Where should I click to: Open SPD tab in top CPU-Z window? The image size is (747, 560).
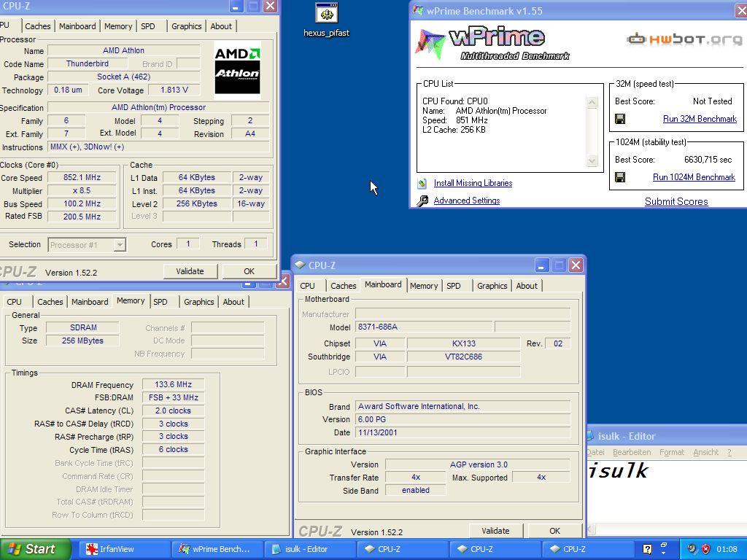[147, 26]
